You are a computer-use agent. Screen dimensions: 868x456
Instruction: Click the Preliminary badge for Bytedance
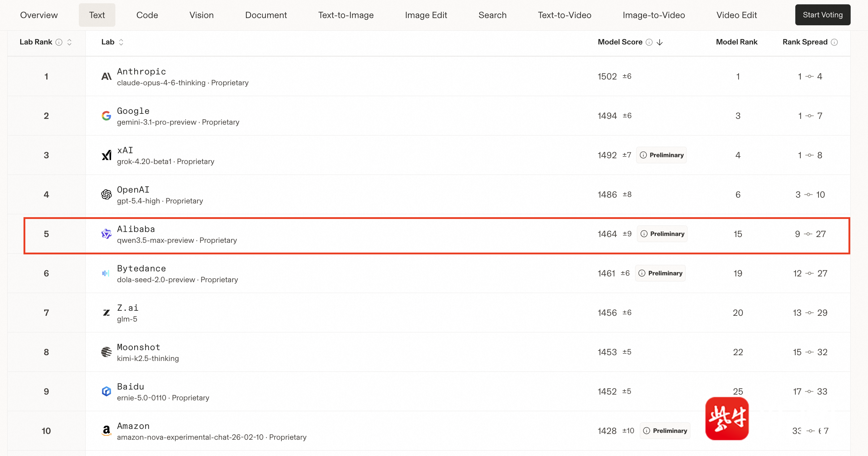(660, 274)
